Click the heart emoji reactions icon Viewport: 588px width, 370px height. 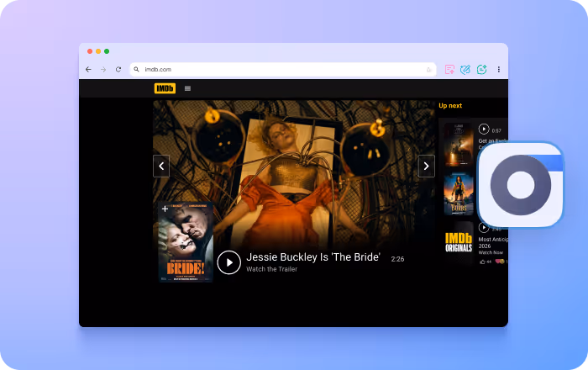tap(500, 262)
